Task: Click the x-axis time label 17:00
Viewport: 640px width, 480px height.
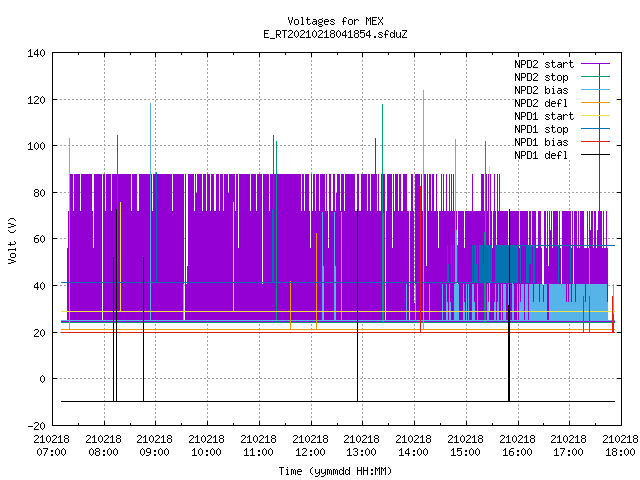Action: (569, 453)
